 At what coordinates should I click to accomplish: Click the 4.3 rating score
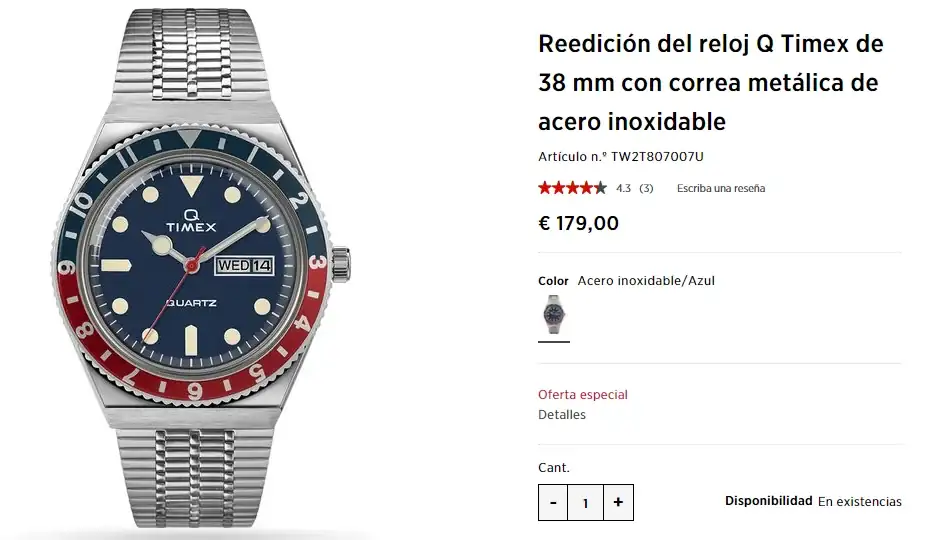(624, 188)
